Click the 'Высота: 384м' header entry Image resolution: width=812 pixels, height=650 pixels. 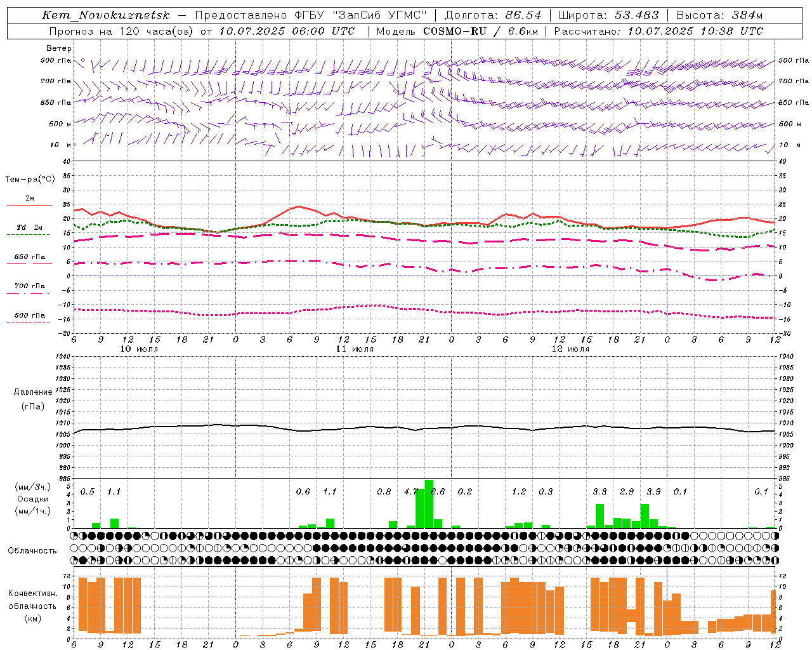click(x=719, y=15)
